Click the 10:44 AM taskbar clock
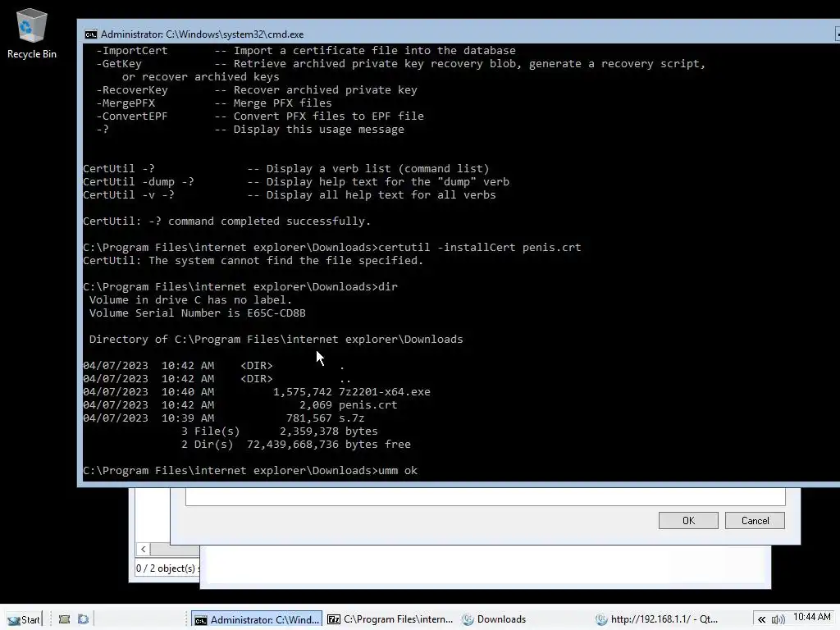 812,617
